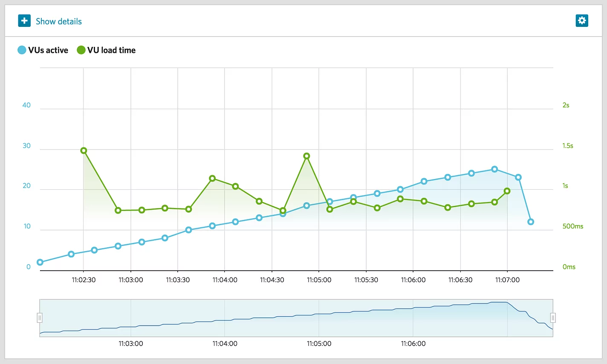Select the green load time spike before 11:05:00
The width and height of the screenshot is (607, 364).
306,156
